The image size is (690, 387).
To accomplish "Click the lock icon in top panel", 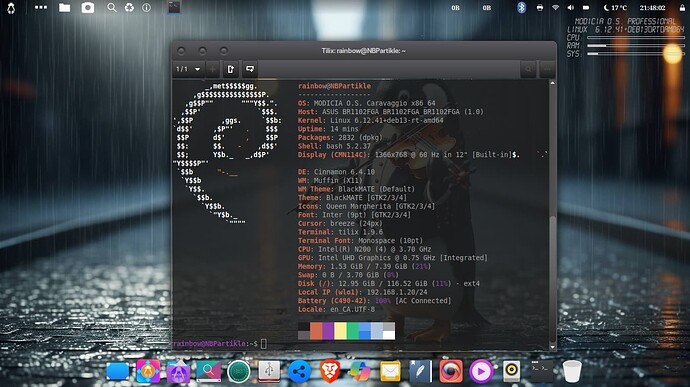I will click(x=682, y=7).
